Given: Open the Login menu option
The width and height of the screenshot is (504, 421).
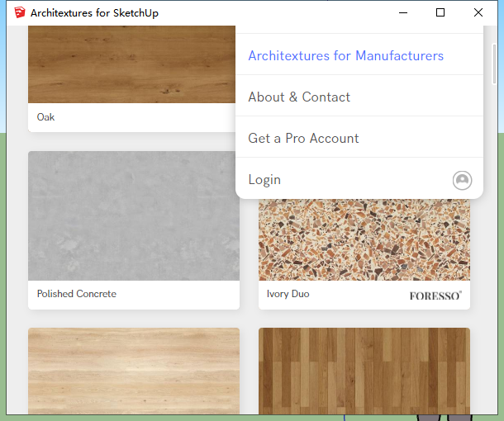Looking at the screenshot, I should (x=264, y=180).
